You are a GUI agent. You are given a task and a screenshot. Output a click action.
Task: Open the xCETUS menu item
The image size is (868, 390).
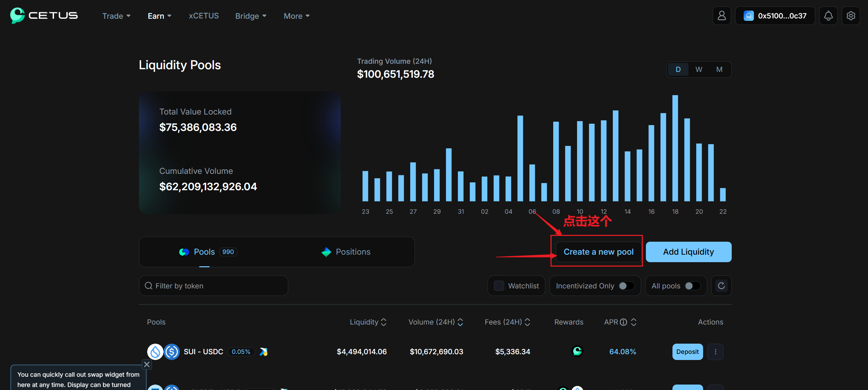click(204, 16)
